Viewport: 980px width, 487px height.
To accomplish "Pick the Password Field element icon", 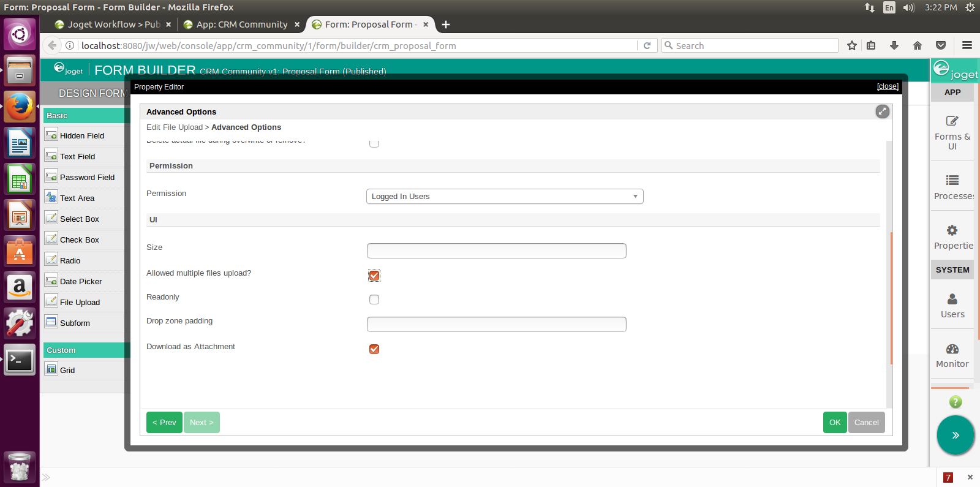I will (x=51, y=176).
